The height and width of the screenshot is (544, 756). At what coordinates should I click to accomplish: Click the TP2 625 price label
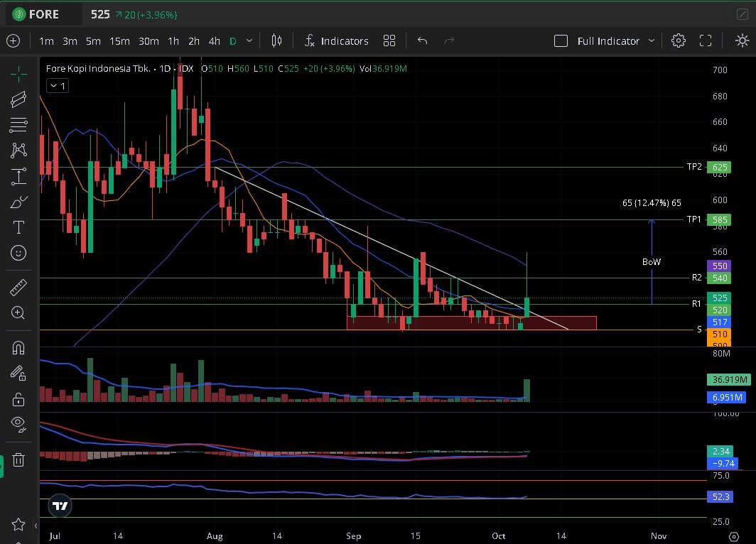pos(719,168)
